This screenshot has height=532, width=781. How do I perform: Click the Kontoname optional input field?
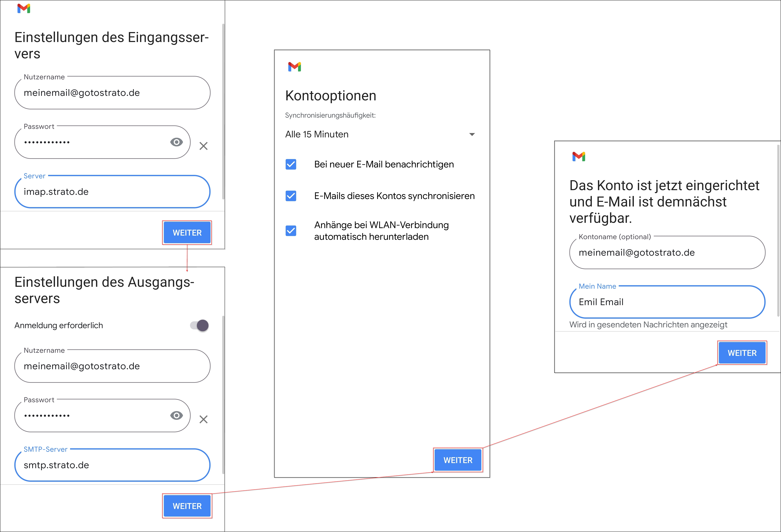point(667,253)
